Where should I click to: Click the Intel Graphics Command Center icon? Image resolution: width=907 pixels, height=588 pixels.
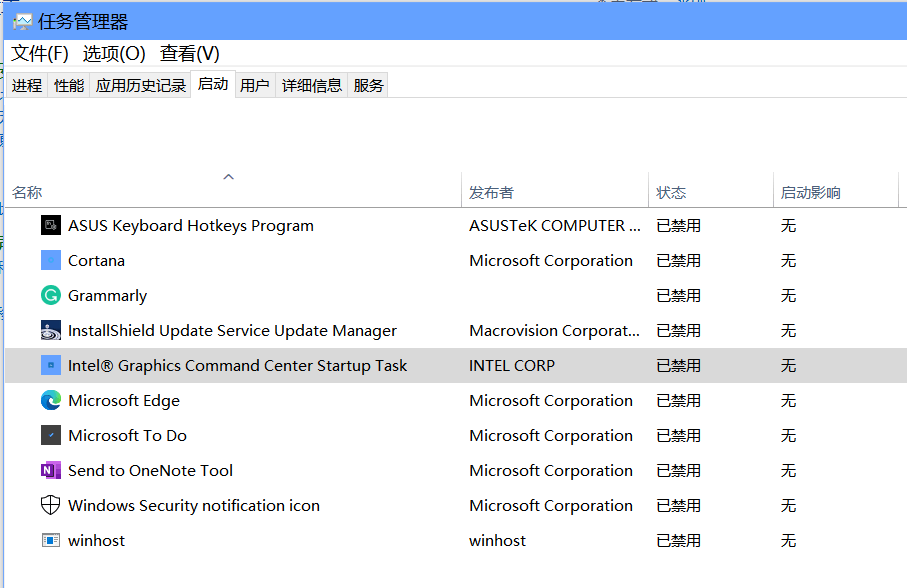click(51, 365)
